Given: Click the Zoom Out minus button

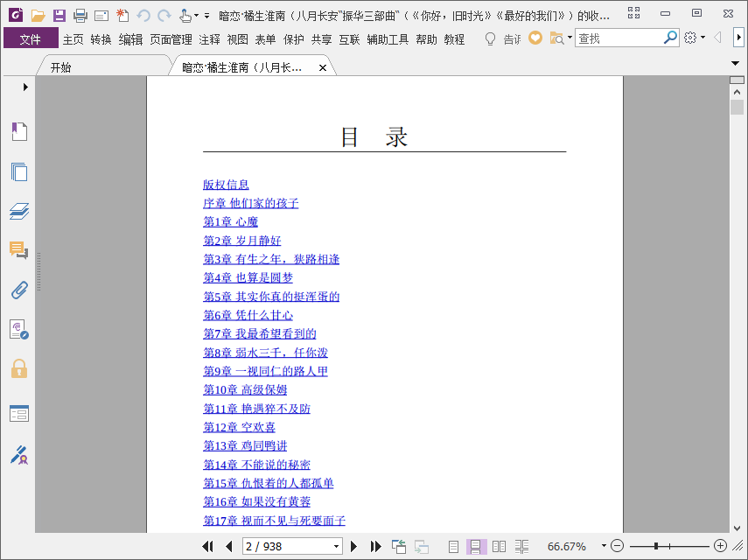Looking at the screenshot, I should tap(617, 546).
